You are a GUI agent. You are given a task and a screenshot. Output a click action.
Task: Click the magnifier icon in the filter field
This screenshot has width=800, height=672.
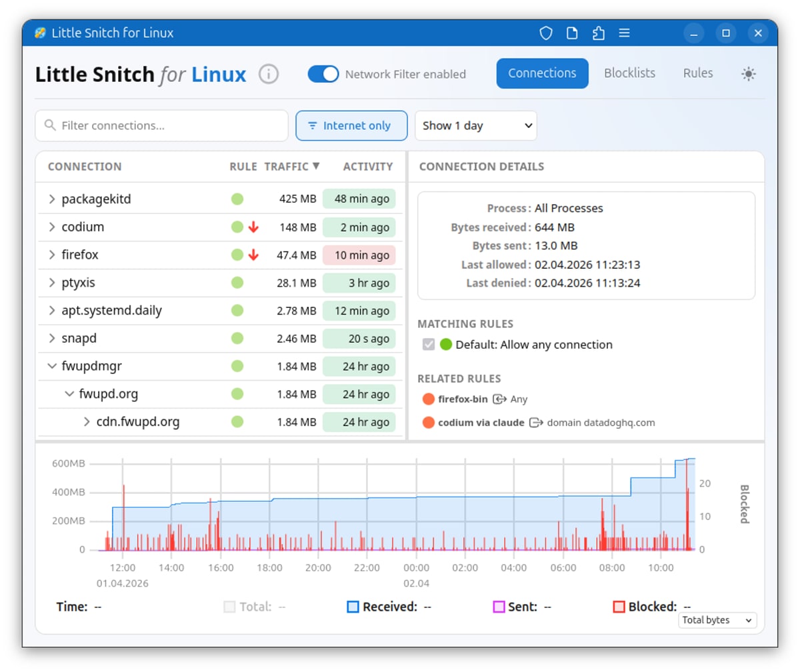tap(49, 125)
